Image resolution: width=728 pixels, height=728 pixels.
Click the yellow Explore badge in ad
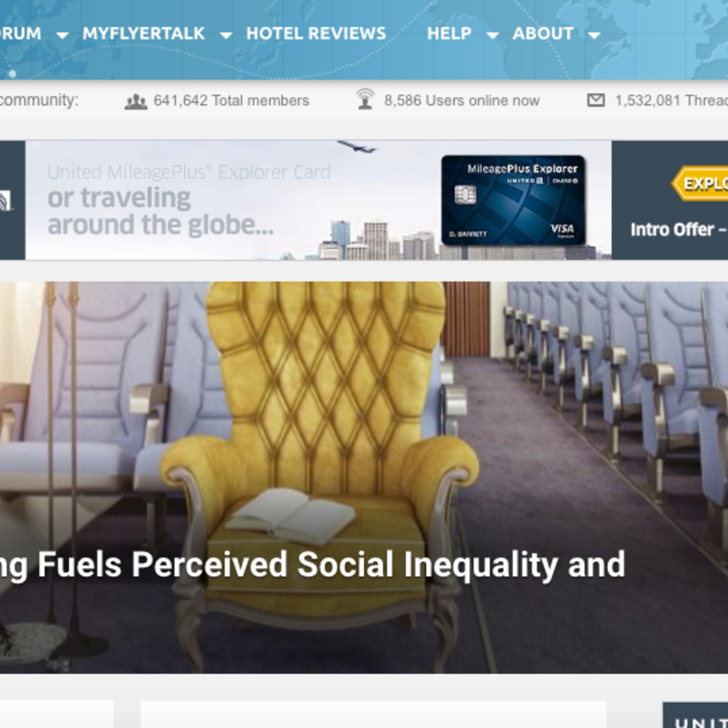pos(700,183)
